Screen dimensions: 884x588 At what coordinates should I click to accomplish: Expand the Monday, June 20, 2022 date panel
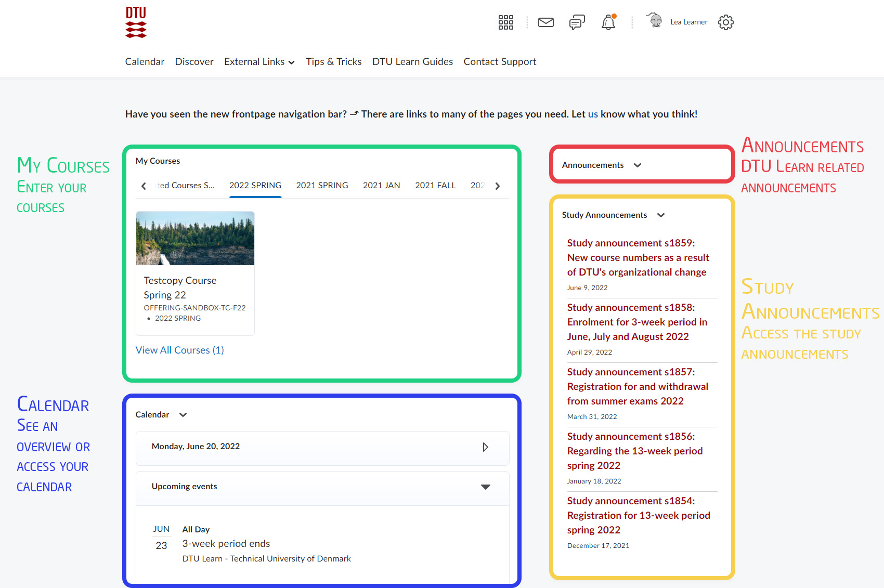click(x=485, y=447)
